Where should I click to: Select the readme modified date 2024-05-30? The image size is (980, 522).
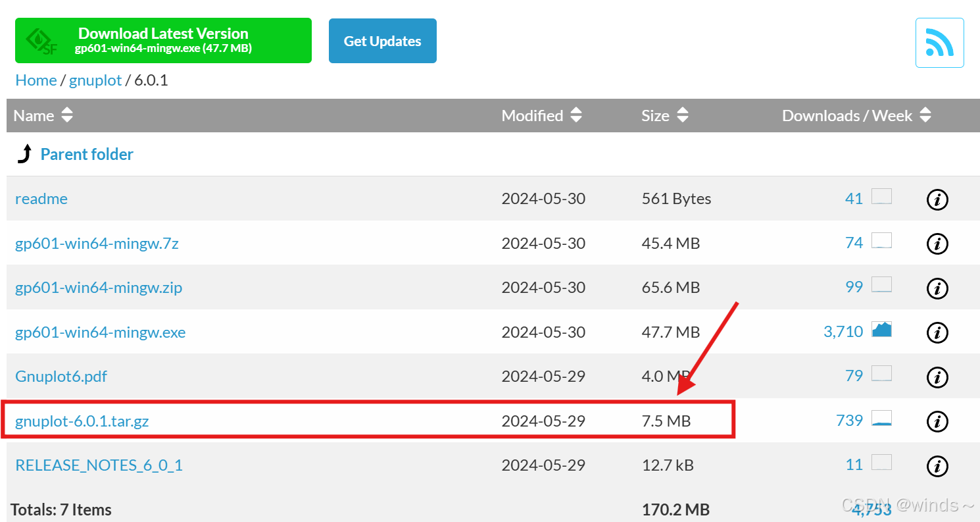pyautogui.click(x=543, y=199)
